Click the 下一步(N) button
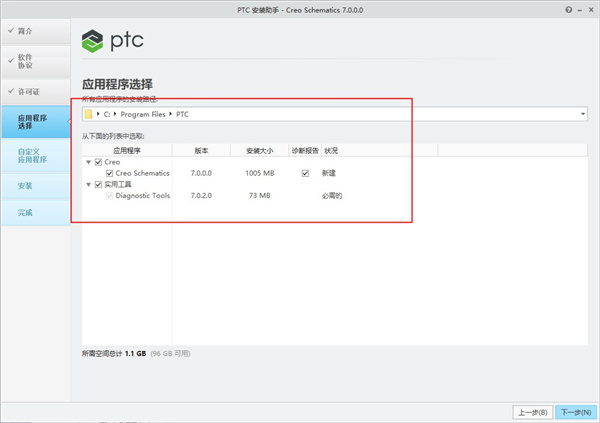 click(x=574, y=411)
